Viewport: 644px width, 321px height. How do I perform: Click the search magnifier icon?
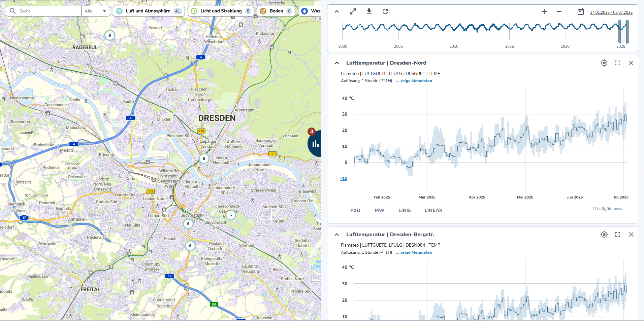13,11
